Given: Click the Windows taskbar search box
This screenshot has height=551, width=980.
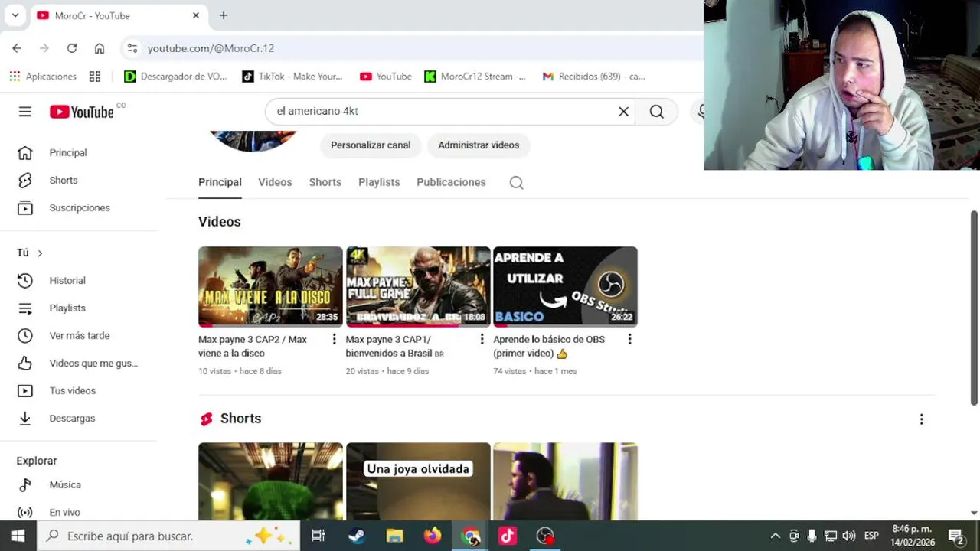Looking at the screenshot, I should pyautogui.click(x=168, y=536).
